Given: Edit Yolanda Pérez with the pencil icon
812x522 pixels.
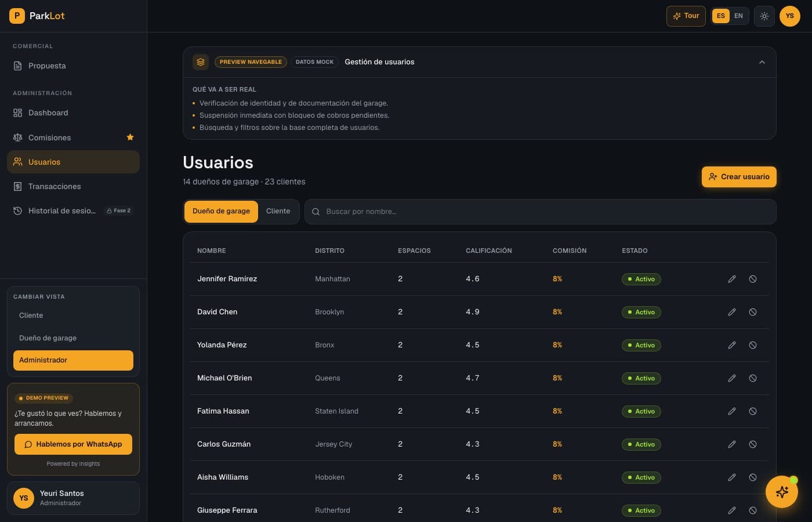Looking at the screenshot, I should [x=732, y=345].
